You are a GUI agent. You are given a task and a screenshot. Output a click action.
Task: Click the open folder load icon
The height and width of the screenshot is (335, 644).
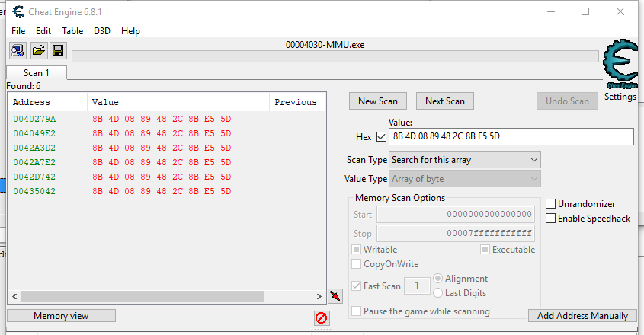(37, 51)
